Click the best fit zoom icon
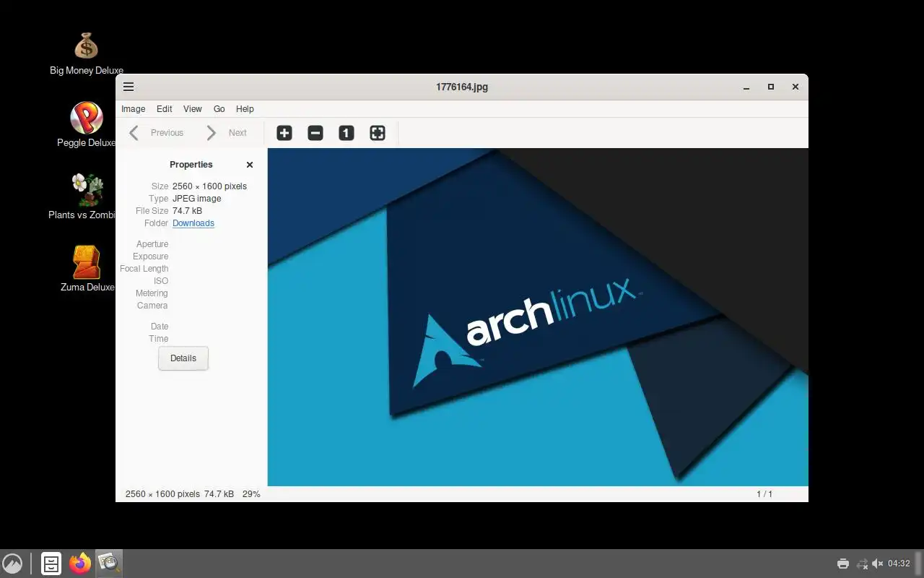 378,133
